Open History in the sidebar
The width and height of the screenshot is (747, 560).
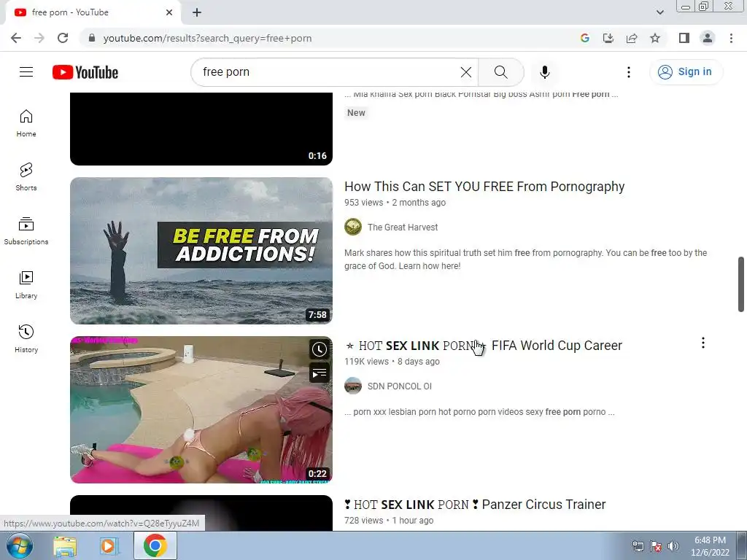point(26,338)
